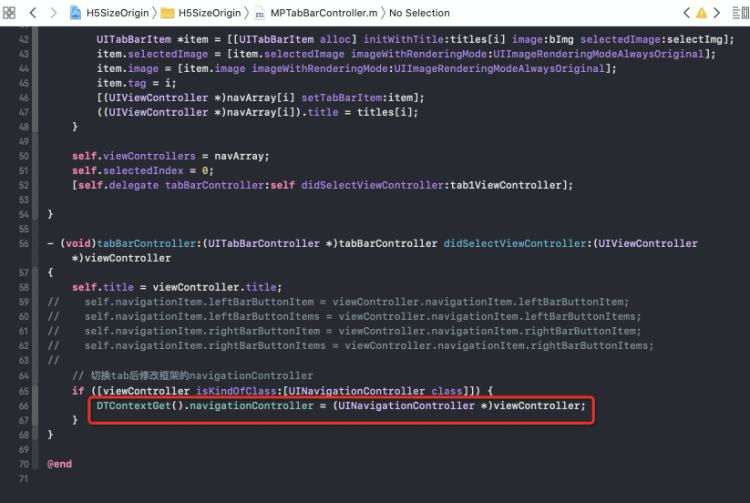The image size is (750, 503).
Task: Click '(UINavigationController *)viewController' cast on line 66
Action: pos(456,405)
